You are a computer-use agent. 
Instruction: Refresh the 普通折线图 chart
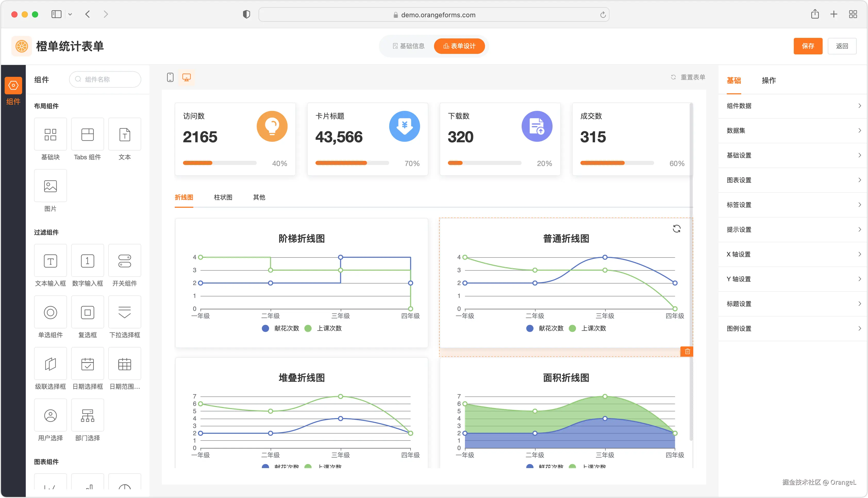point(677,229)
